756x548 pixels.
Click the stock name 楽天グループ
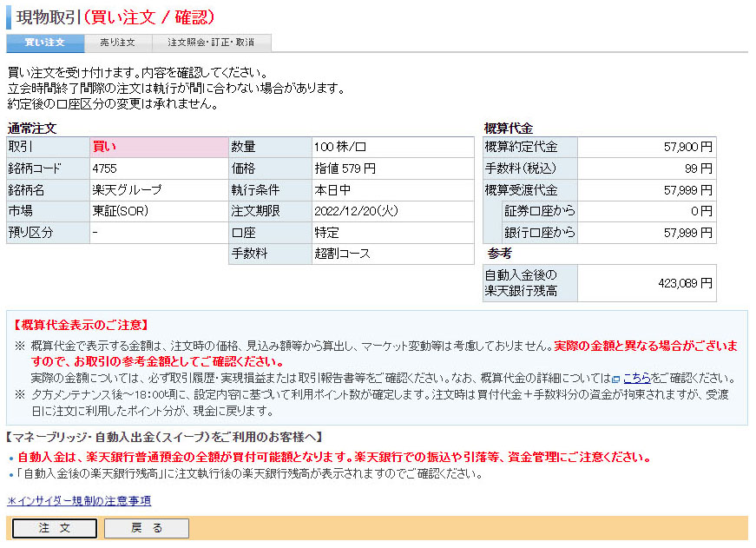click(127, 190)
